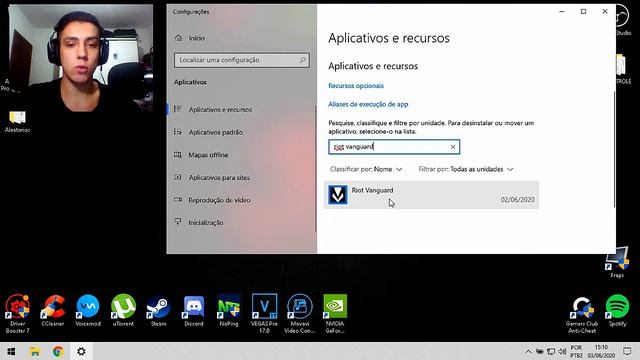Click the Início home icon
The image size is (640, 360).
coord(178,38)
